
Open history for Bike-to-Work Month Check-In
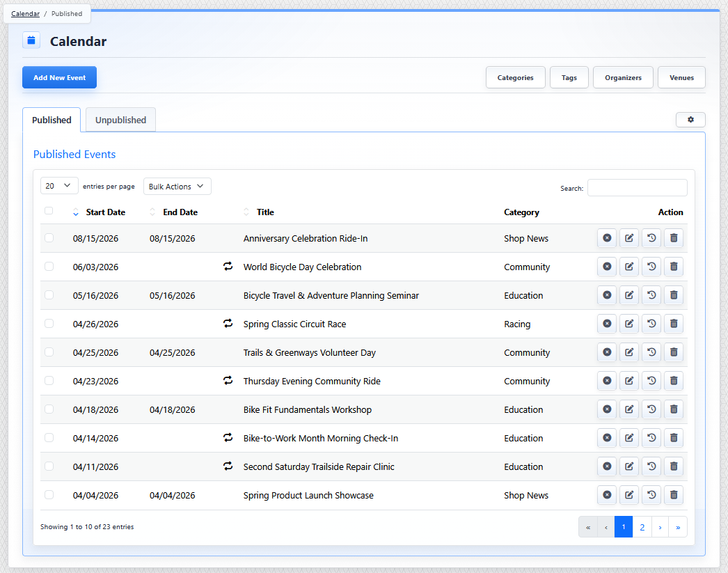(x=651, y=438)
